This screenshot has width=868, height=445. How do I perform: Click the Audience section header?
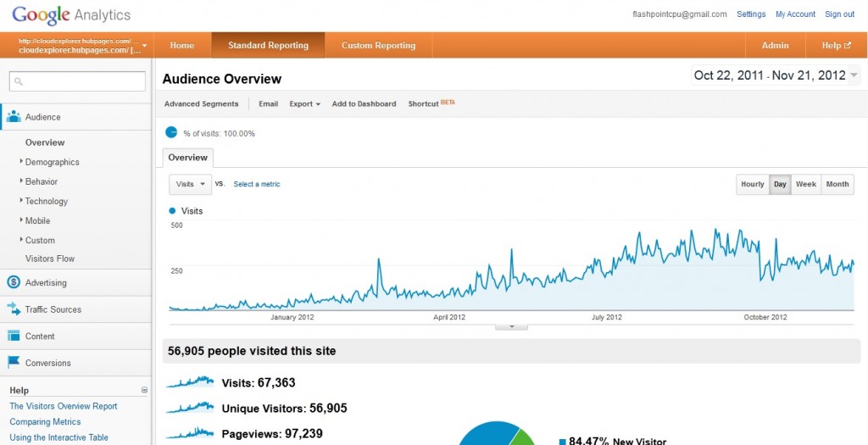pyautogui.click(x=75, y=117)
